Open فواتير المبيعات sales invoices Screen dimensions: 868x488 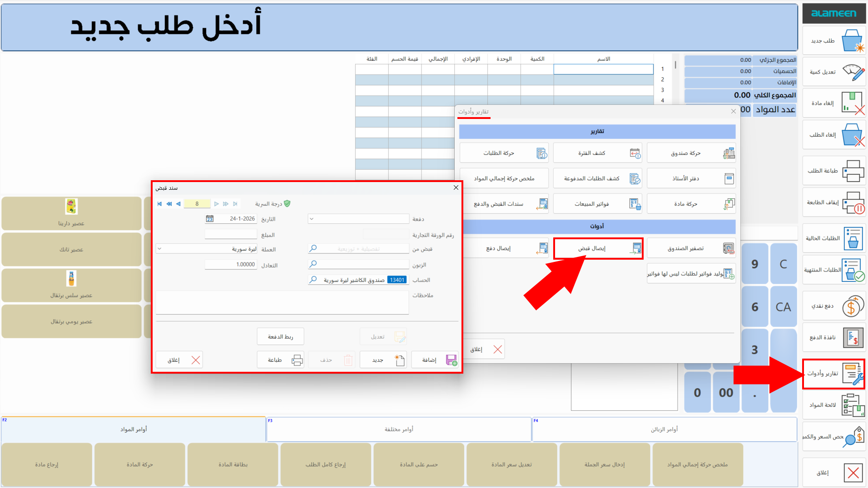597,204
